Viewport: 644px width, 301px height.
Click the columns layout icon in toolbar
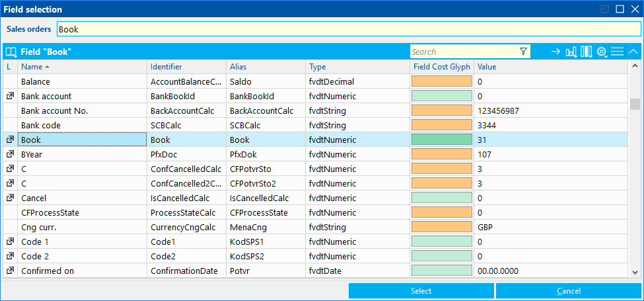click(586, 52)
